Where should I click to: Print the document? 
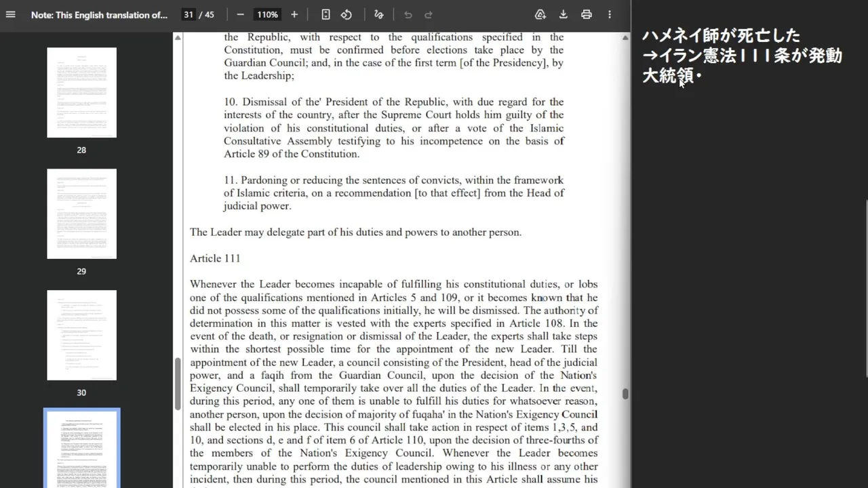[x=587, y=14]
